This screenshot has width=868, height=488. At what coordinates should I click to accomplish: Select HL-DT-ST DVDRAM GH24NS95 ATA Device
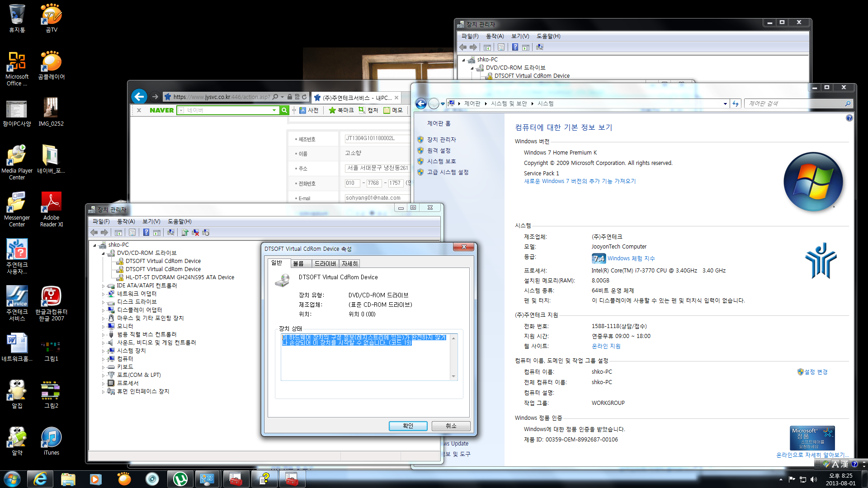click(179, 277)
